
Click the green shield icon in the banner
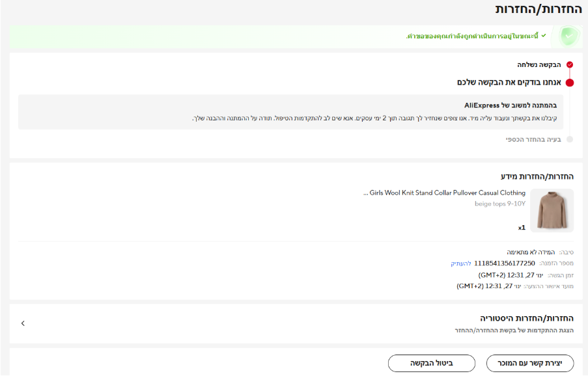(568, 36)
